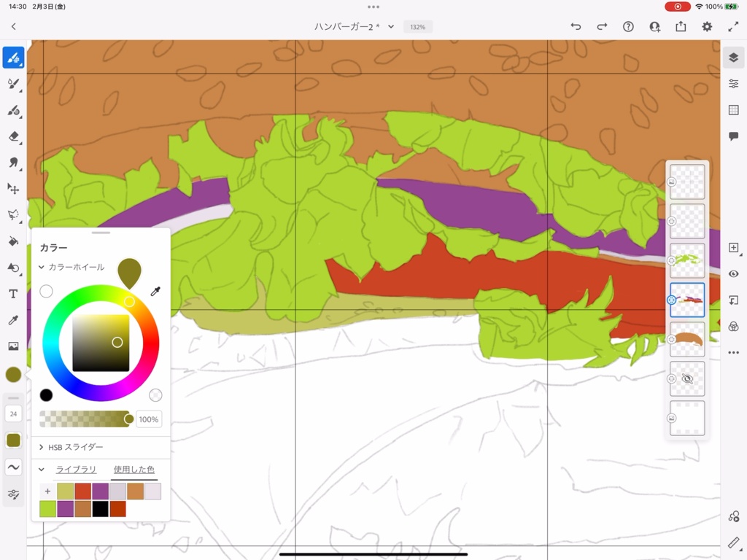The image size is (747, 560).
Task: Enter full screen mode
Action: (733, 27)
